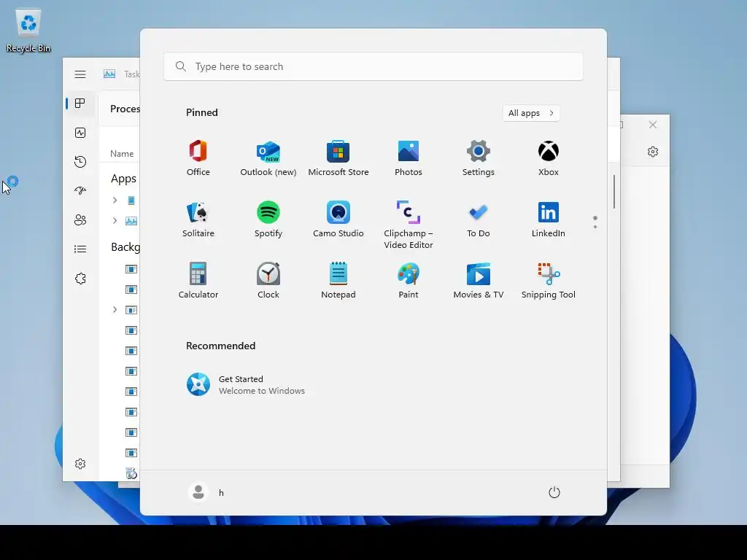Switch to Performance tab in Task Manager

(80, 133)
